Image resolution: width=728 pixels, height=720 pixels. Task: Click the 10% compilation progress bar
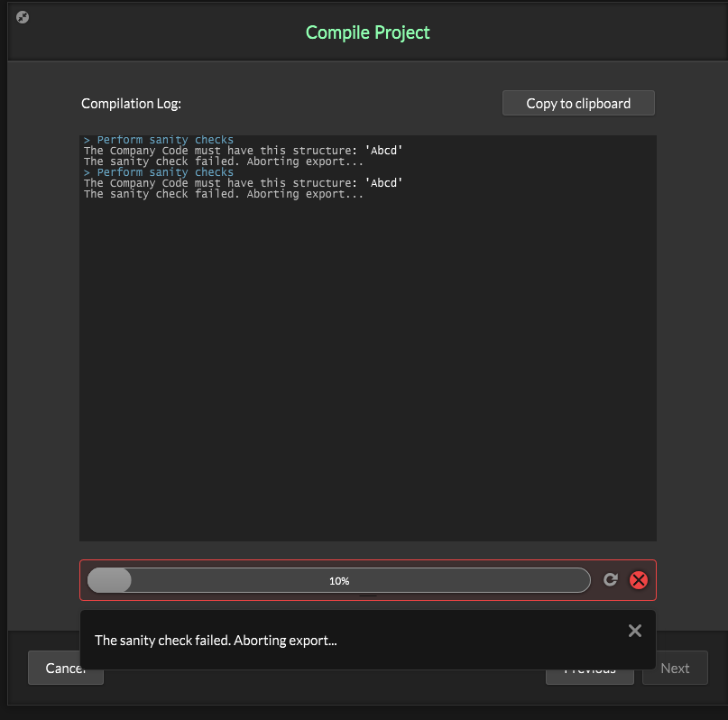click(339, 580)
